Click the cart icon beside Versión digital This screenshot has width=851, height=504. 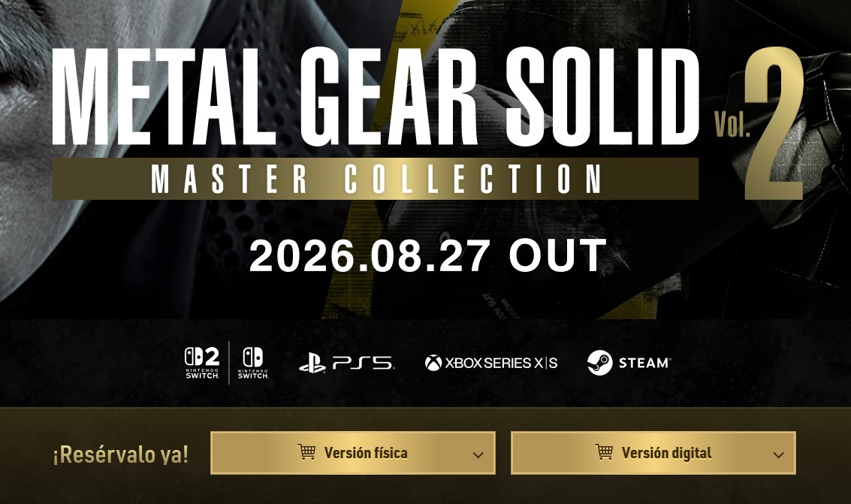tap(604, 451)
